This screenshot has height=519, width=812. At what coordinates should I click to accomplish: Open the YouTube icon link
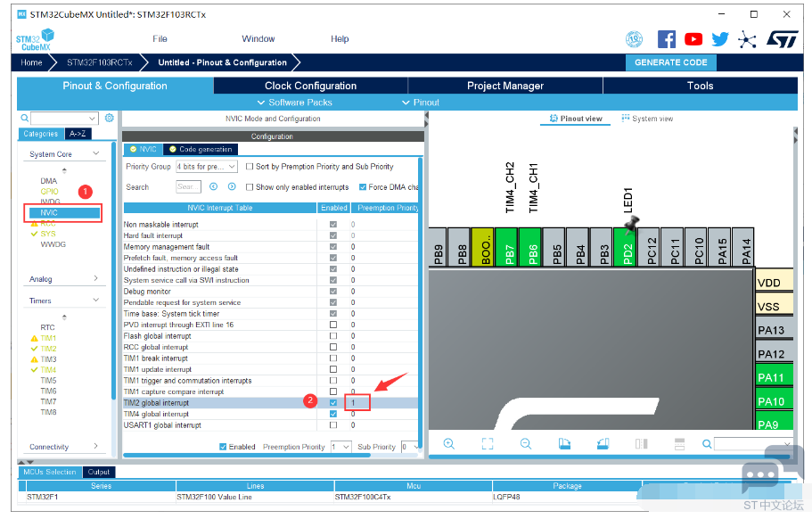693,39
